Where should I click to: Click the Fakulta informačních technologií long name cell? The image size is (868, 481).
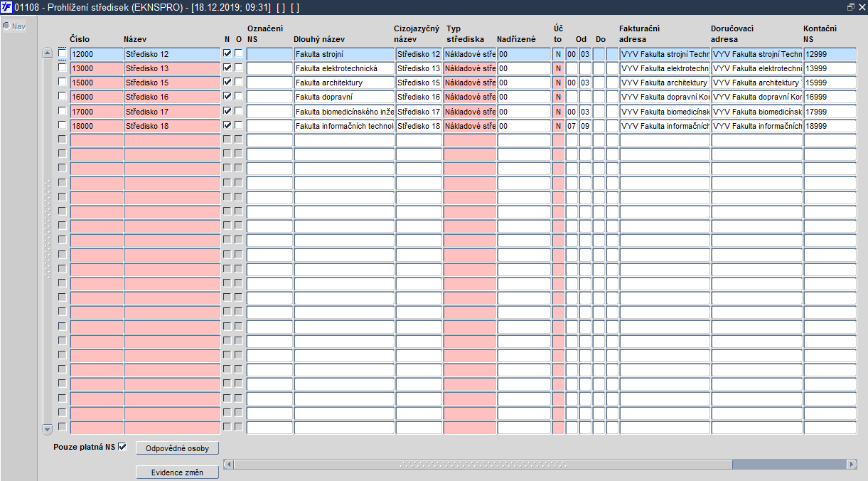click(x=344, y=126)
